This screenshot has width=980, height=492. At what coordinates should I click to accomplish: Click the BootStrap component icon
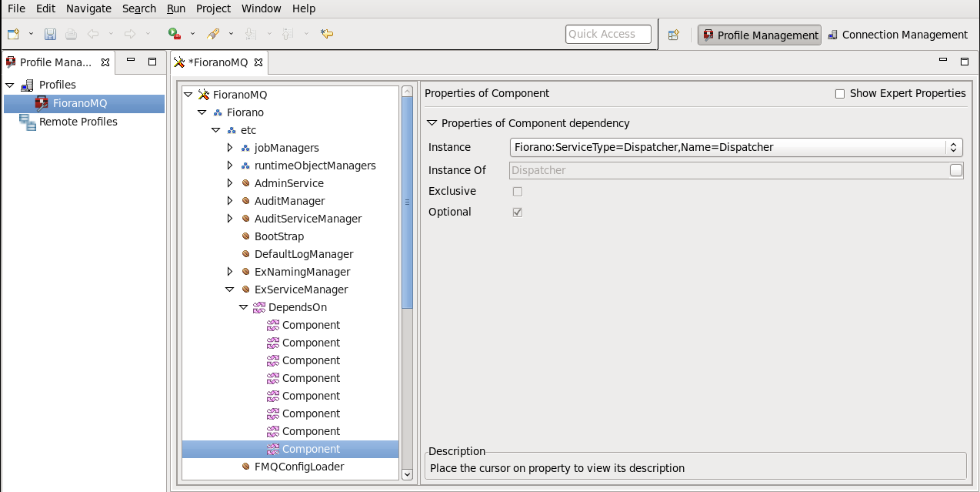245,236
